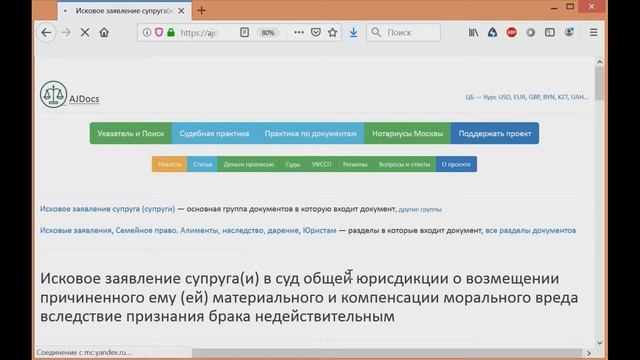Open Вопросы и ответы item

pyautogui.click(x=404, y=164)
